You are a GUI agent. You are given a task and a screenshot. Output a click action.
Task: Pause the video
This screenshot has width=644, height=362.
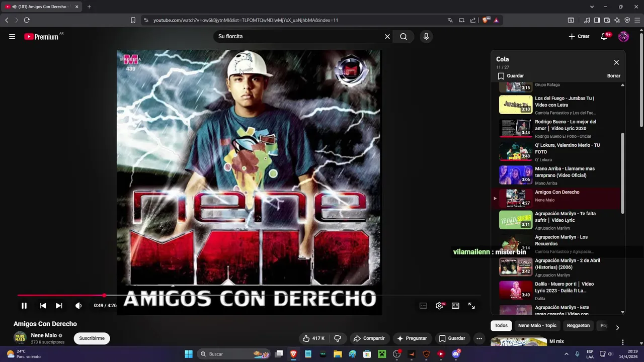[x=24, y=306]
